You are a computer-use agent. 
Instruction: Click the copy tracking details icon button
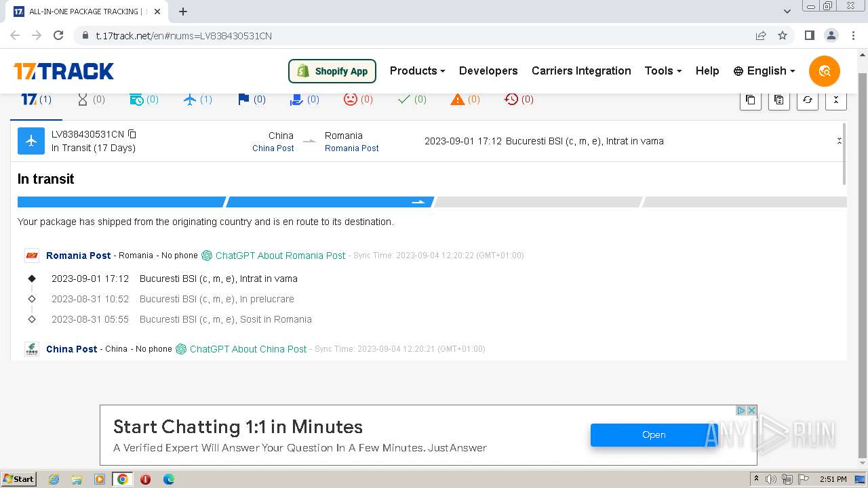tap(778, 100)
